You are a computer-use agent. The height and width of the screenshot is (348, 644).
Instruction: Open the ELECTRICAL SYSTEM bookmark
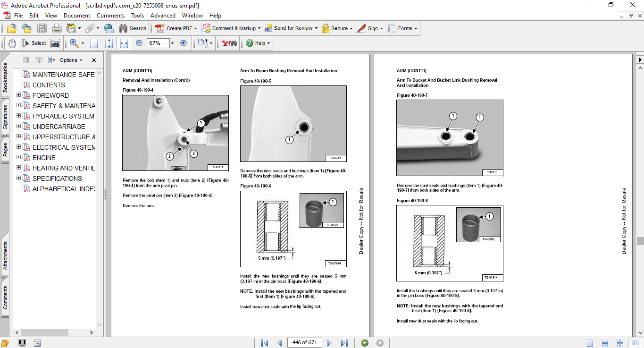click(x=64, y=147)
